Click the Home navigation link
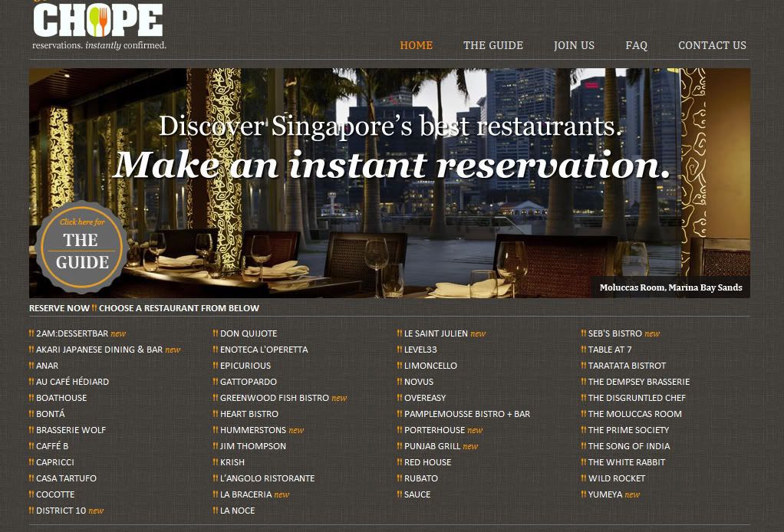The height and width of the screenshot is (532, 784). [416, 45]
